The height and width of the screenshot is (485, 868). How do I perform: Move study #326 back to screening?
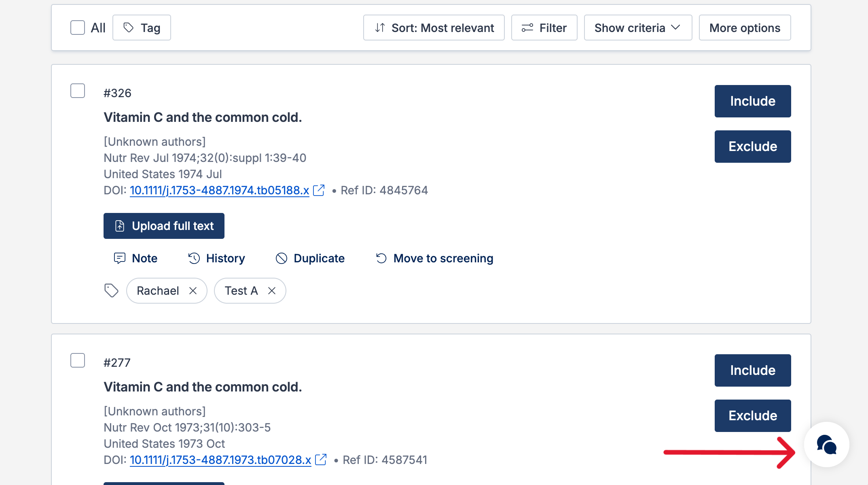pos(434,258)
